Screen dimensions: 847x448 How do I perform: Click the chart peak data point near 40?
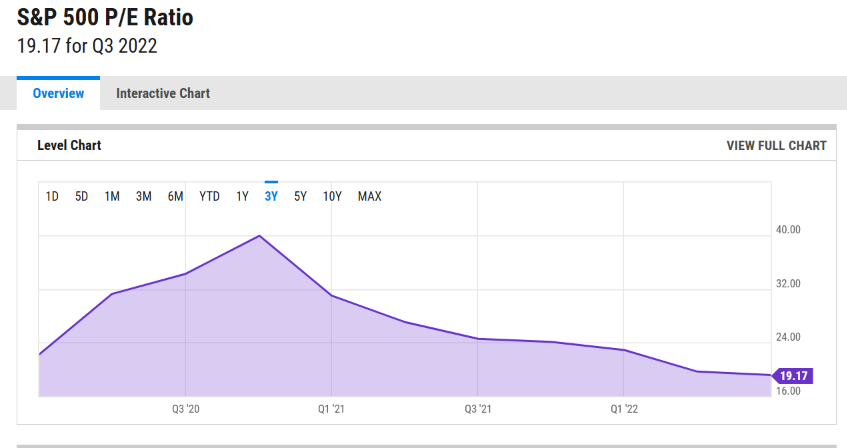(259, 236)
